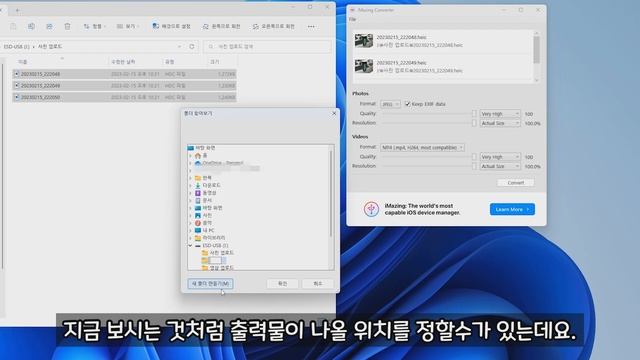Image resolution: width=640 pixels, height=360 pixels.
Task: Close the Browse for Folder dialog
Action: [334, 113]
